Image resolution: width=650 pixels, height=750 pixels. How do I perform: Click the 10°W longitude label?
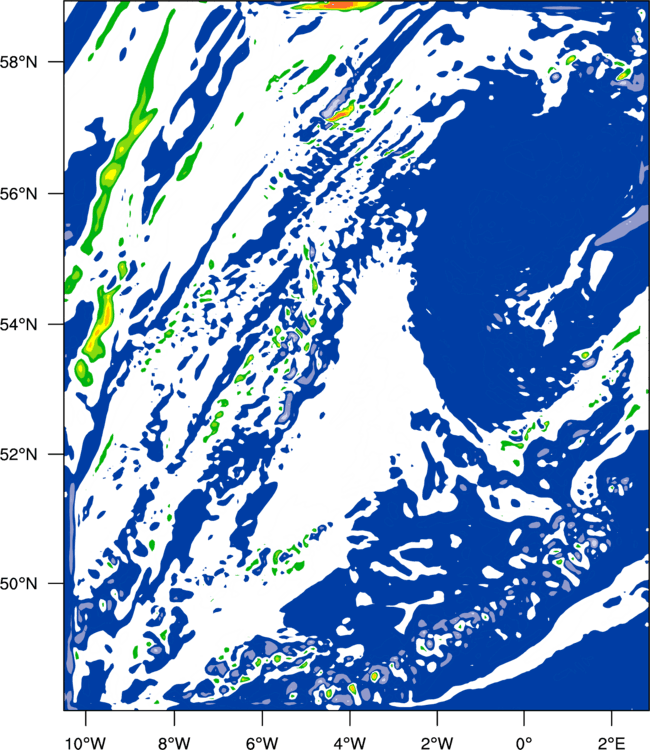pos(86,743)
